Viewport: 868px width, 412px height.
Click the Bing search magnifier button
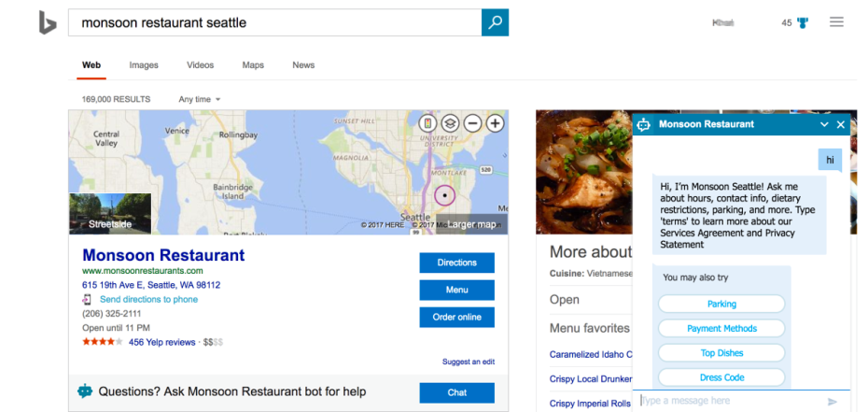(495, 22)
